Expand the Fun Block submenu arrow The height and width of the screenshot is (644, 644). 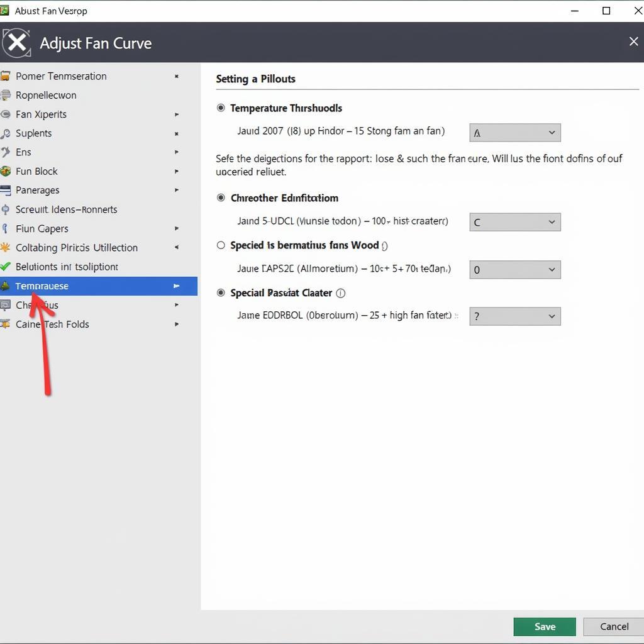[x=177, y=171]
